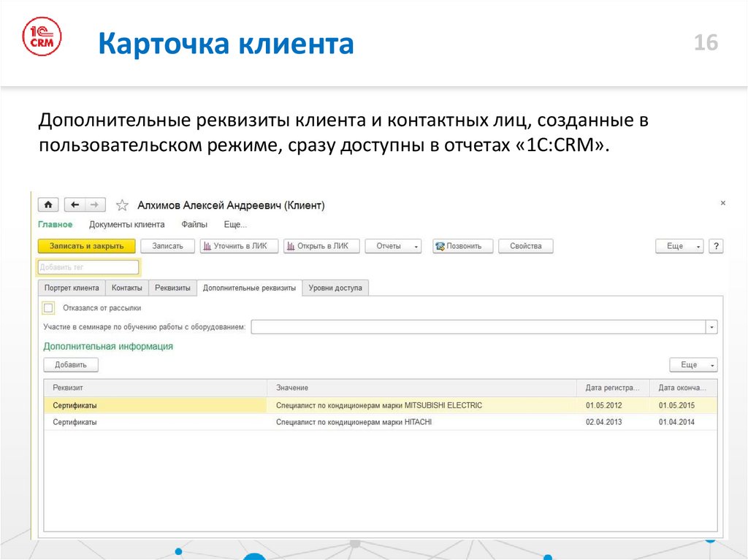This screenshot has width=748, height=560.
Task: Open the Уровни доступа tab
Action: 335,288
